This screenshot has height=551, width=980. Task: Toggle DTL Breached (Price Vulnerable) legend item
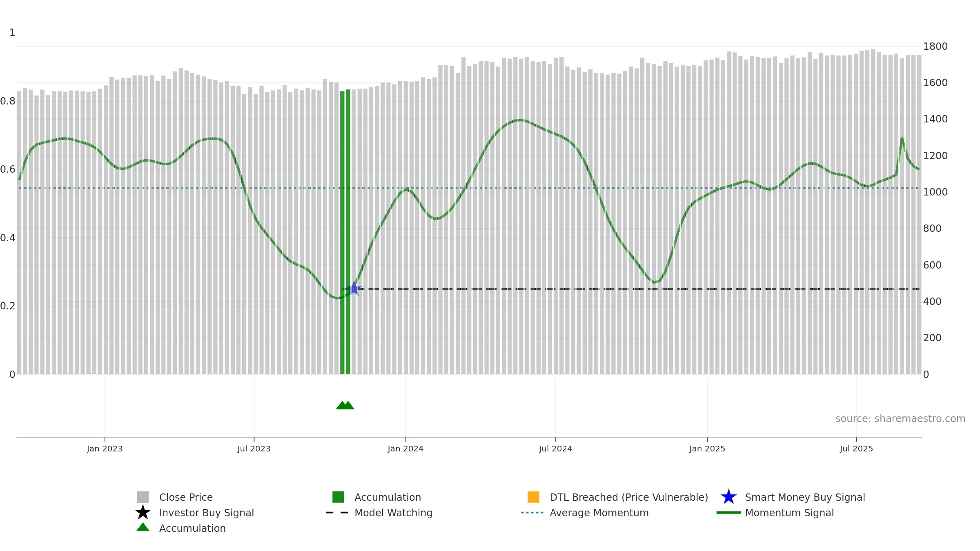[618, 497]
